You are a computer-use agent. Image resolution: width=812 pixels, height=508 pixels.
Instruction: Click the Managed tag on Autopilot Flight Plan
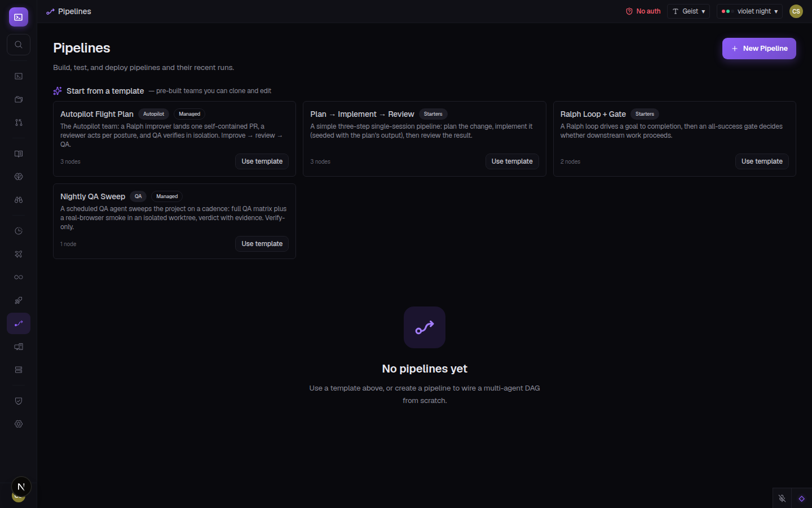(x=189, y=114)
